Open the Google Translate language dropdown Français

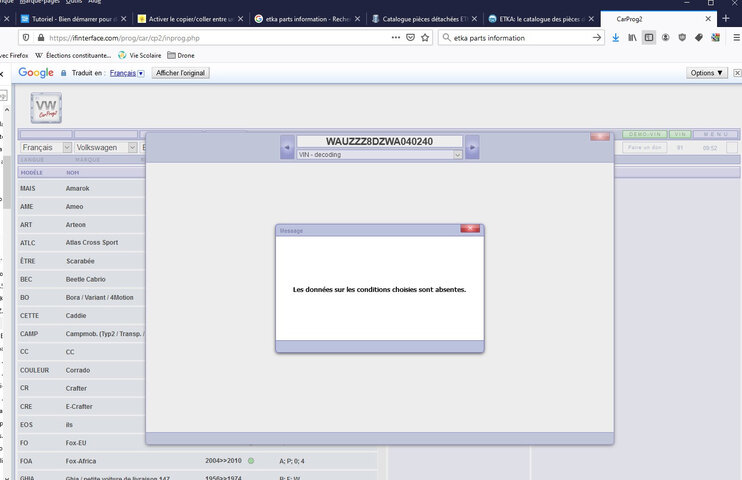pyautogui.click(x=127, y=73)
